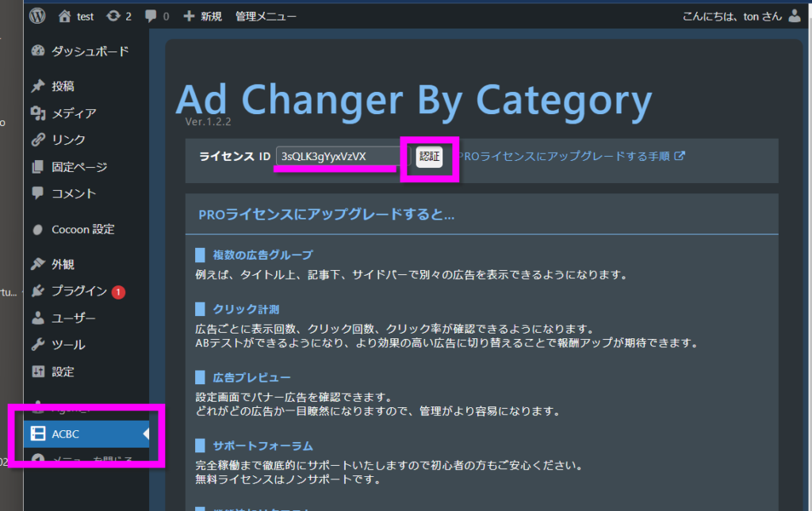
Task: Open the test site home icon
Action: pyautogui.click(x=66, y=16)
